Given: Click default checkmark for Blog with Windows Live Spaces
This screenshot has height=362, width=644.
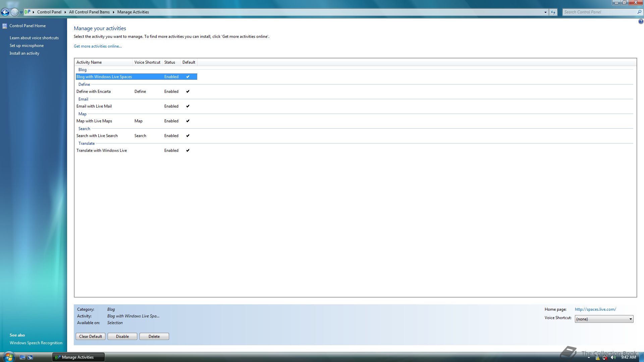Looking at the screenshot, I should pyautogui.click(x=188, y=77).
